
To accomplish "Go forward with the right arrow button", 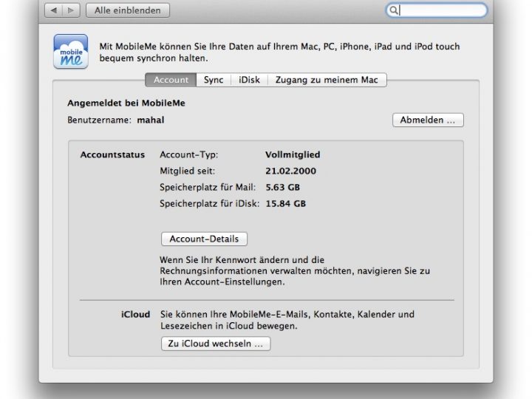I will tap(71, 10).
